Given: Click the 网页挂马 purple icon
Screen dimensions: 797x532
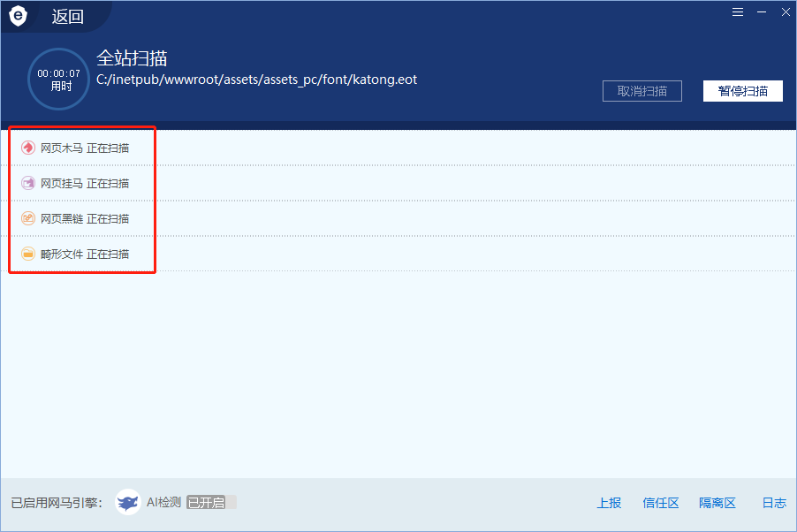Looking at the screenshot, I should point(28,183).
